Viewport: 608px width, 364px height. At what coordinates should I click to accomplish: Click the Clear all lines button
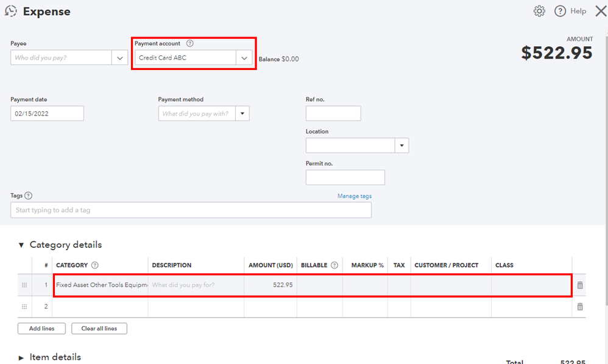(99, 328)
